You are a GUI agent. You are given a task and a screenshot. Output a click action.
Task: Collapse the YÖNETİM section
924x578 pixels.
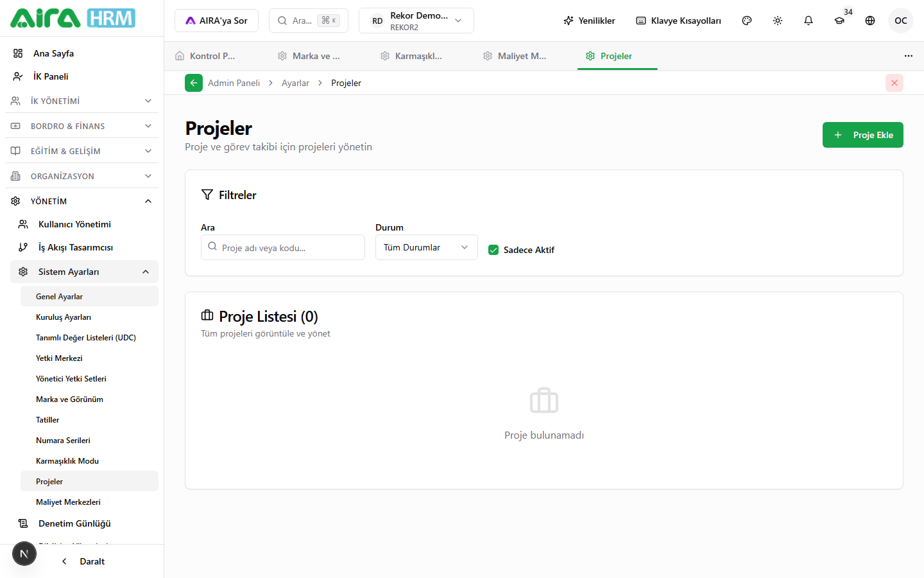[x=81, y=201]
